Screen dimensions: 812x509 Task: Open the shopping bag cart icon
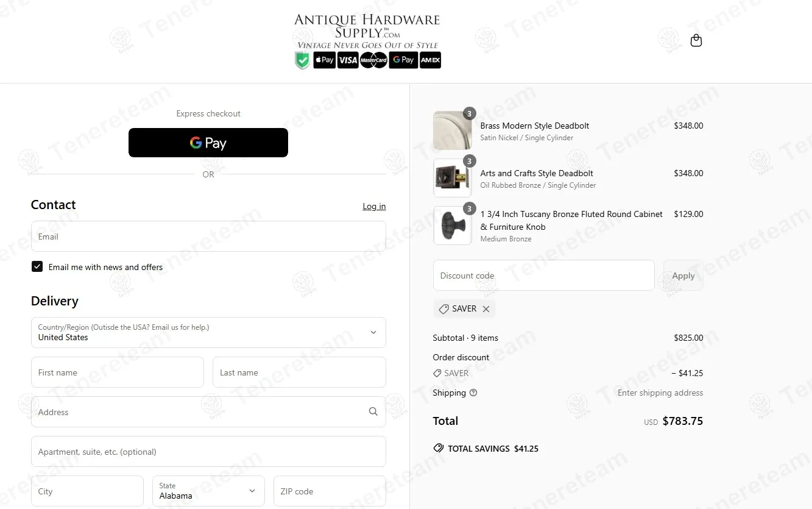click(x=696, y=41)
